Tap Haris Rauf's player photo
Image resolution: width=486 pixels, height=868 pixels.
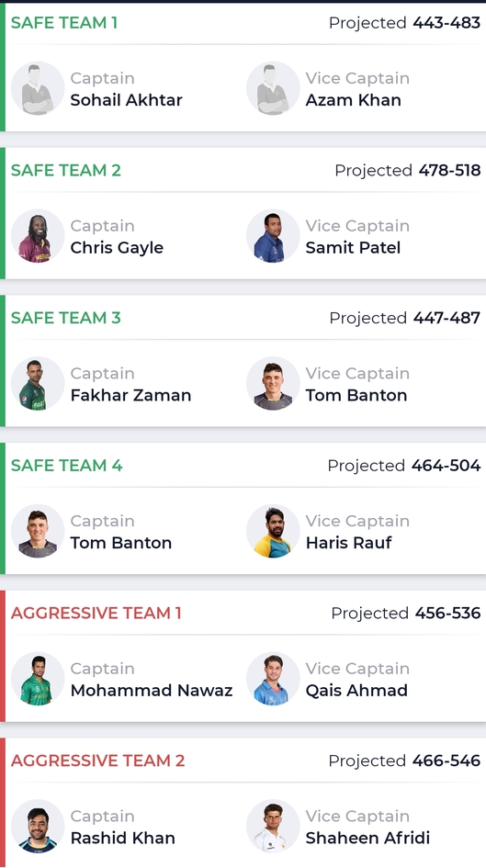point(273,531)
